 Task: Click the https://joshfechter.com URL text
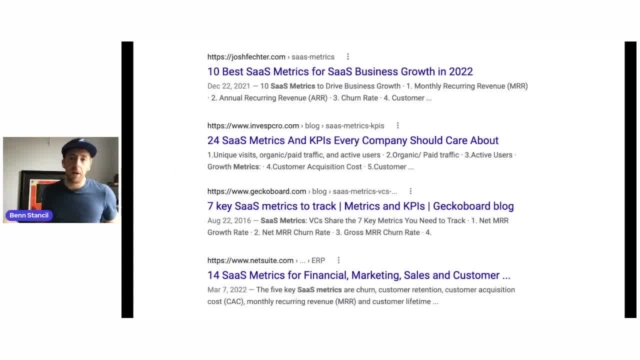click(246, 57)
